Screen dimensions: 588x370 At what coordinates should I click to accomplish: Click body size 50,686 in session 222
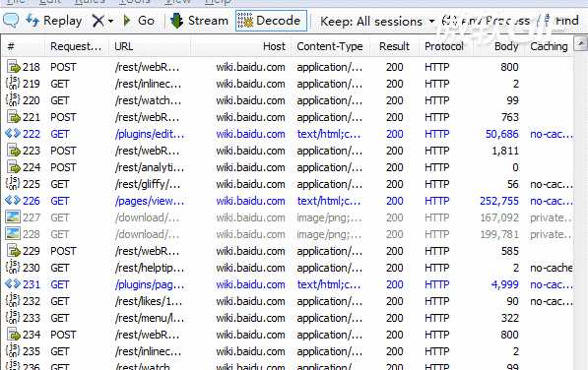pos(501,134)
